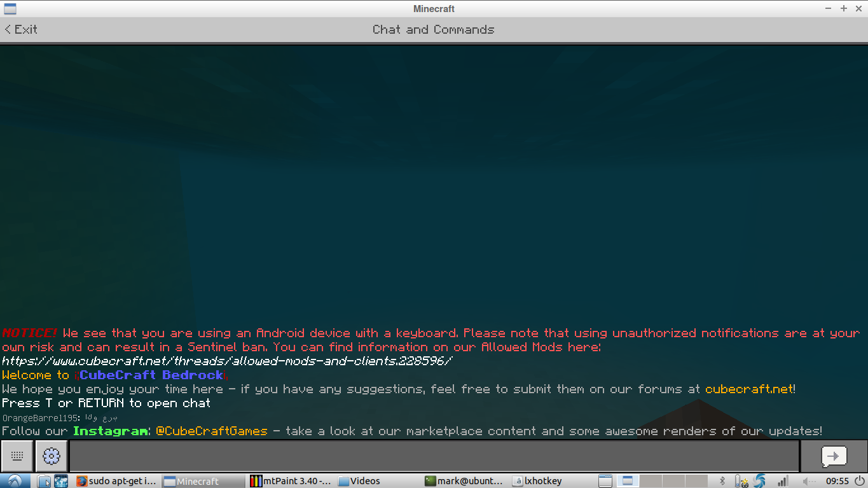Select the second workspace in pager
Image resolution: width=868 pixels, height=488 pixels.
(649, 481)
